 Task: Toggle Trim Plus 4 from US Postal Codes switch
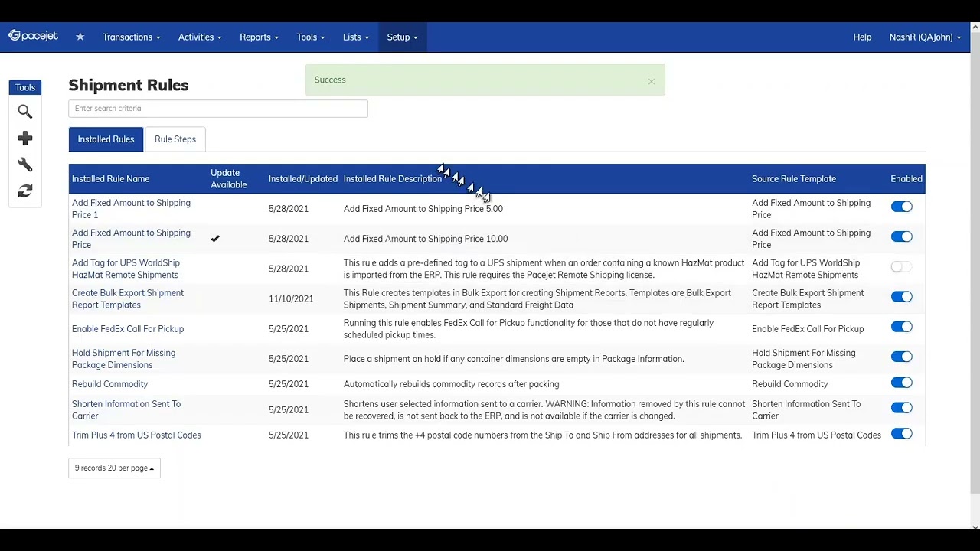pyautogui.click(x=901, y=434)
